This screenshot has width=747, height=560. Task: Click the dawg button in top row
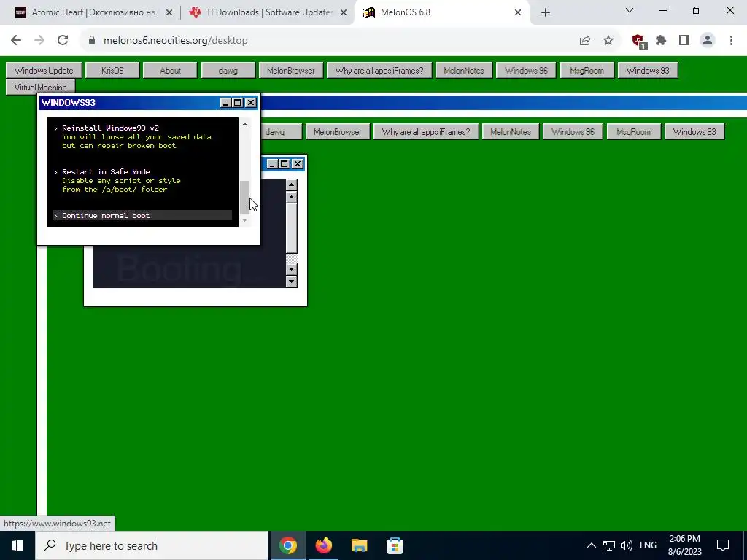click(x=228, y=71)
